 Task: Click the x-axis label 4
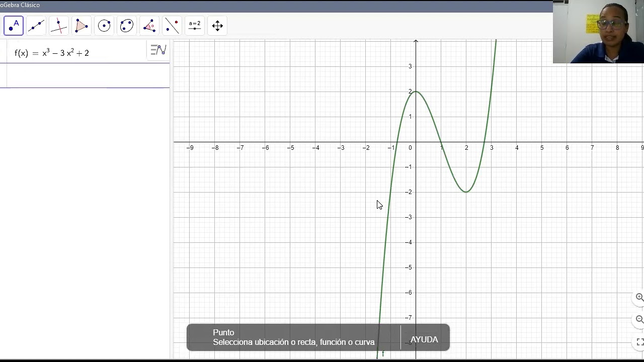click(x=517, y=148)
